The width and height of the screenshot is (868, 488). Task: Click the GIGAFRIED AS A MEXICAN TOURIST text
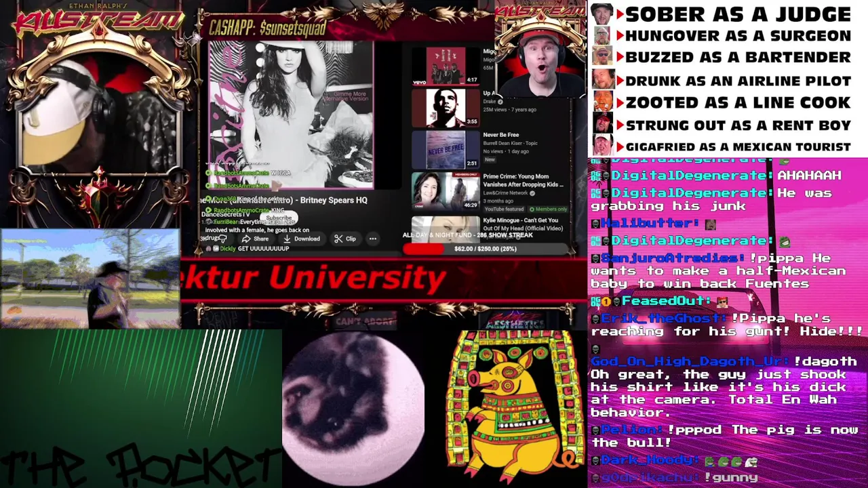coord(738,146)
